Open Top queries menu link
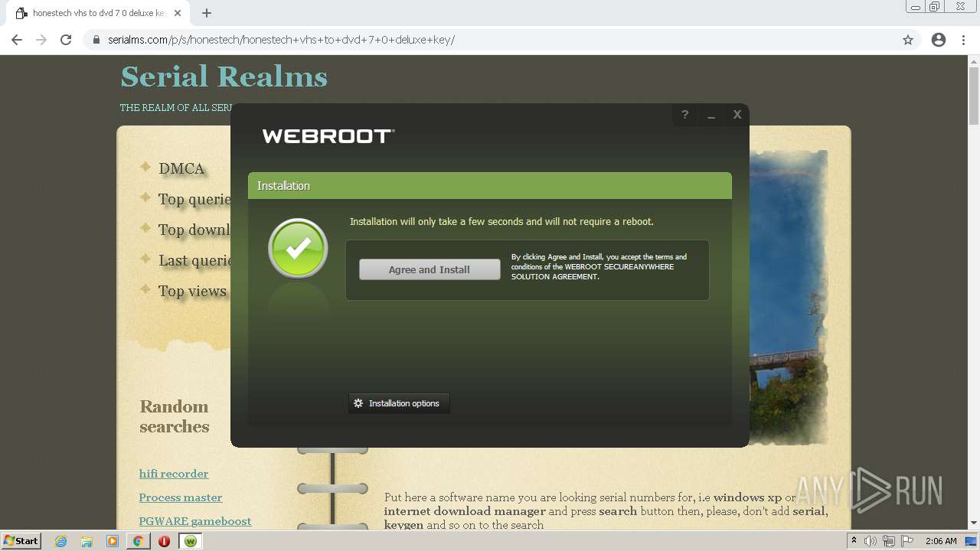Screen dimensions: 980x551 click(x=194, y=199)
